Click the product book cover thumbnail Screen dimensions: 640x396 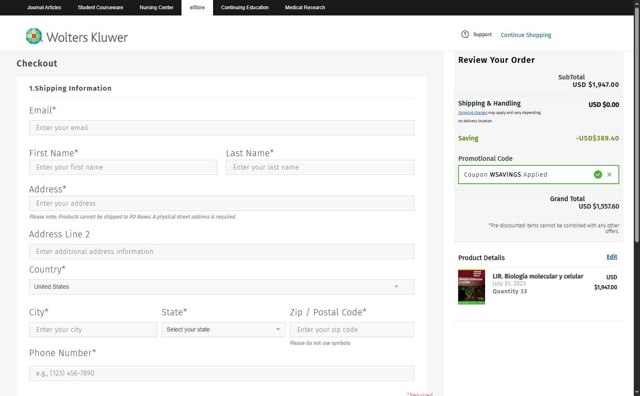pyautogui.click(x=471, y=287)
